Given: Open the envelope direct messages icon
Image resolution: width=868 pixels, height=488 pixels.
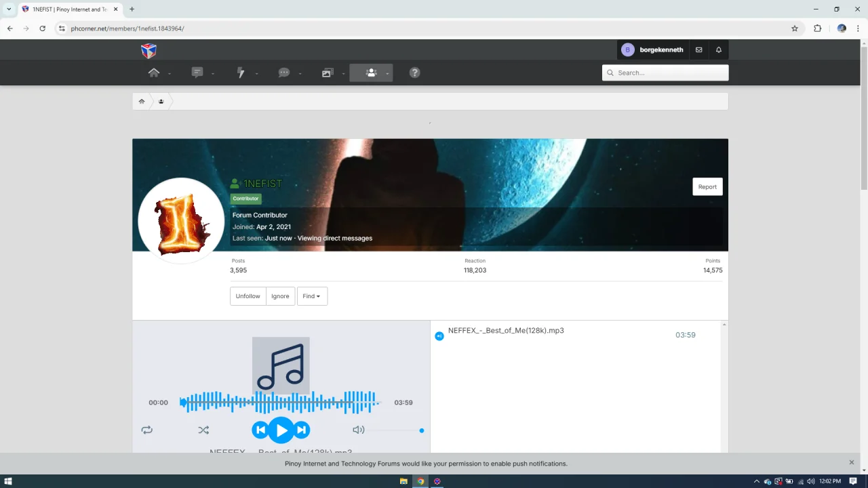Looking at the screenshot, I should 698,50.
